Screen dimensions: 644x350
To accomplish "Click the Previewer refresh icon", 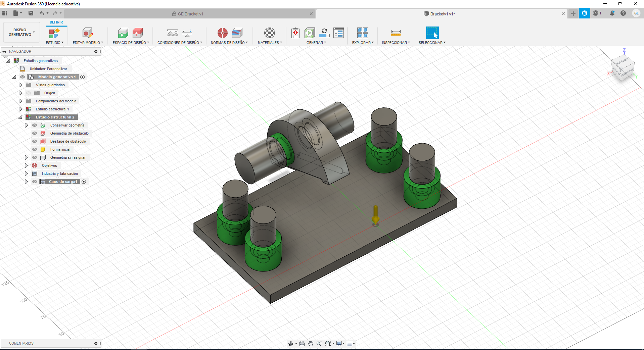I will [324, 33].
